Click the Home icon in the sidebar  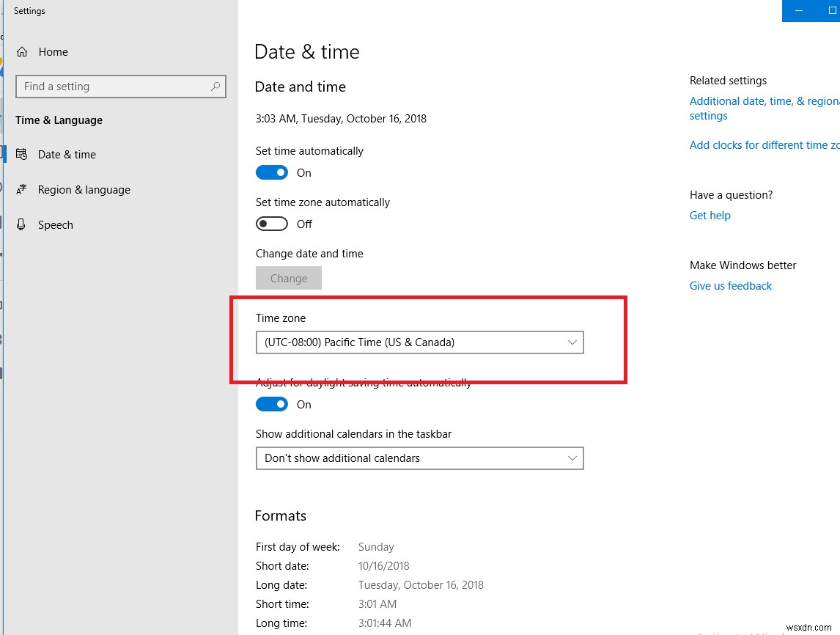(x=23, y=51)
